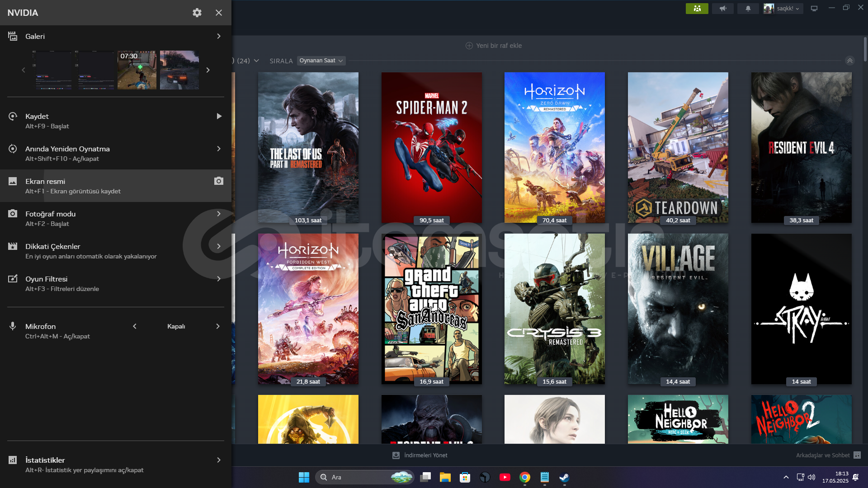
Task: Expand Oyun Filtresi options
Action: (x=219, y=279)
